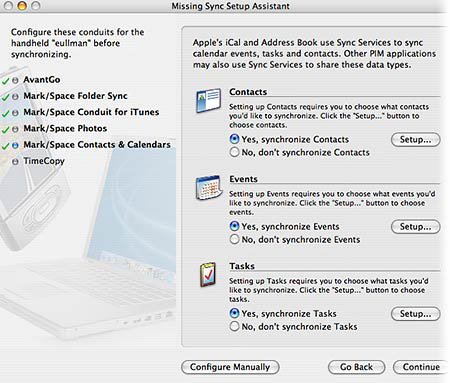Click the Contacts address card icon
450x383 pixels.
pos(208,100)
